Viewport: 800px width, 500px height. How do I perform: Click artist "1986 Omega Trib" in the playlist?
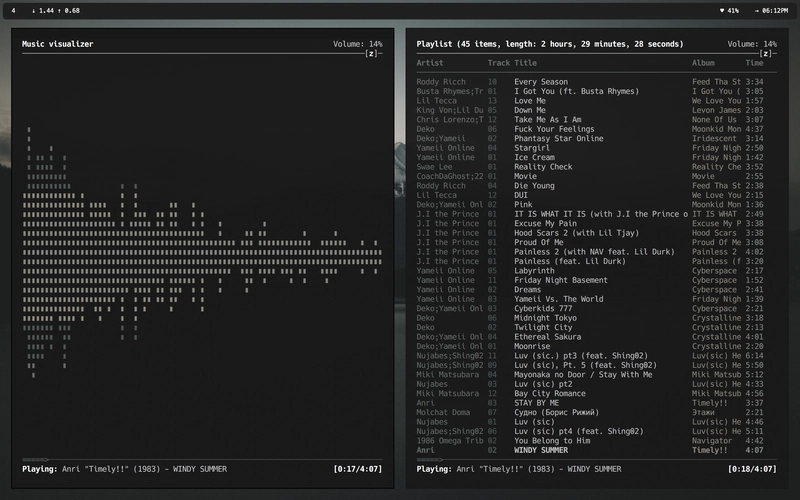click(x=449, y=440)
